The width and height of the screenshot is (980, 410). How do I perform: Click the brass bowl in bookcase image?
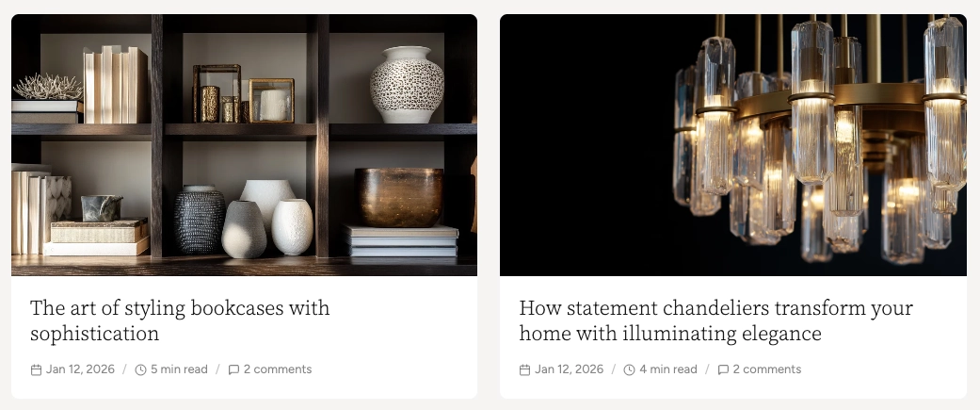399,197
